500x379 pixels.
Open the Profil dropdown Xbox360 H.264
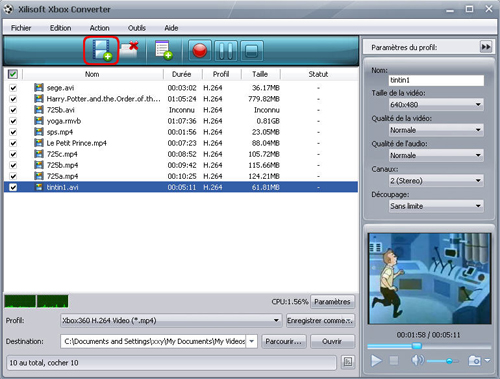(171, 321)
